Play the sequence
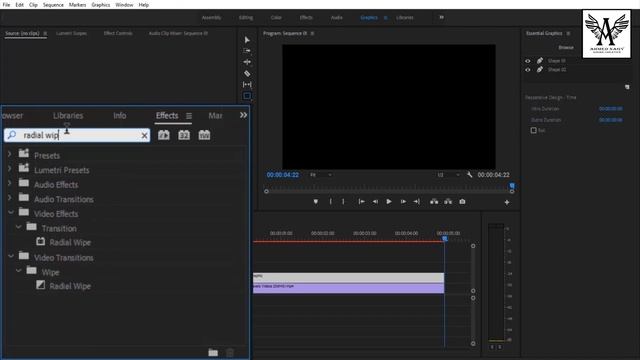This screenshot has width=640, height=360. [389, 202]
